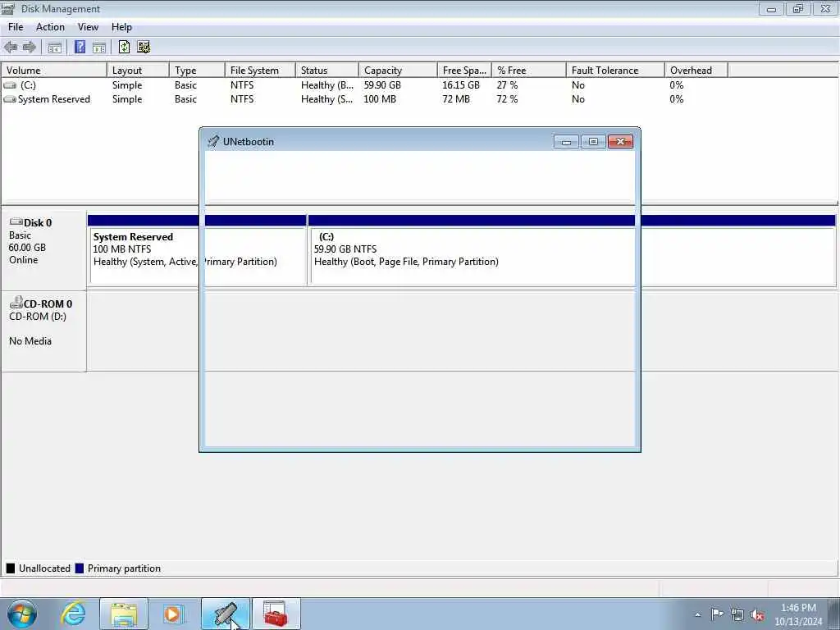This screenshot has height=630, width=840.
Task: Click the Back arrow in the toolbar
Action: [11, 47]
